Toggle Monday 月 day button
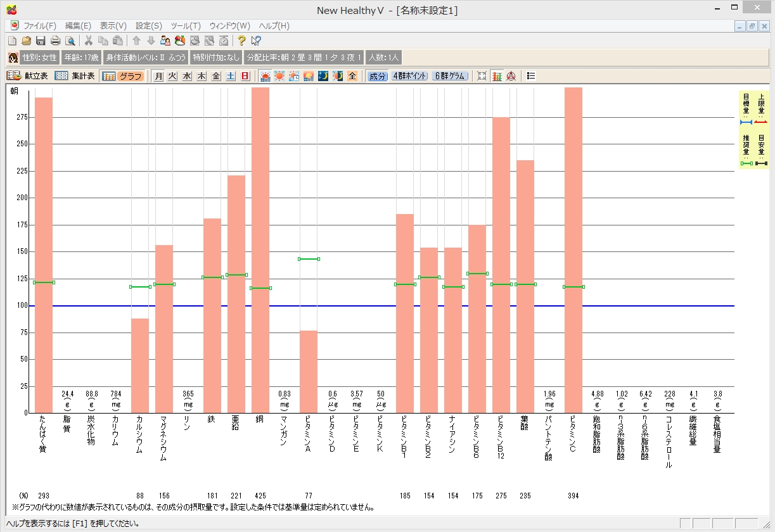The image size is (775, 532). (x=158, y=76)
